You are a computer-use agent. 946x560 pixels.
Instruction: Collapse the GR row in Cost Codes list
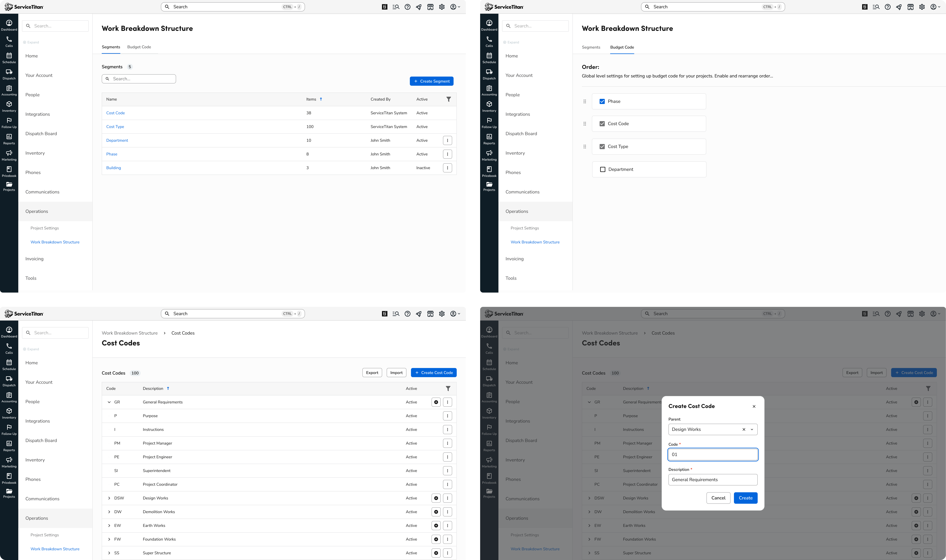point(109,402)
